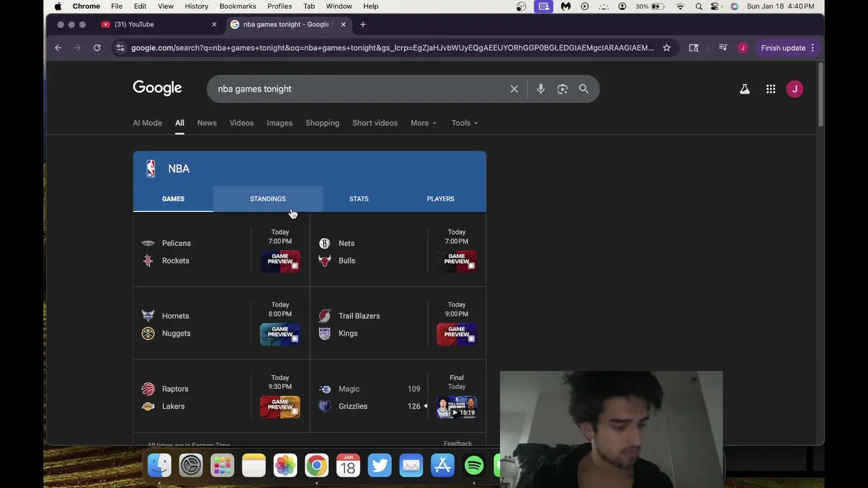Open System Settings from the Dock
Viewport: 868px width, 488px height.
tap(191, 466)
